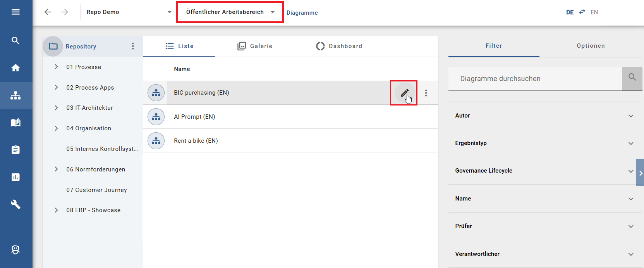
Task: Open the catalog book icon in sidebar
Action: pos(15,123)
